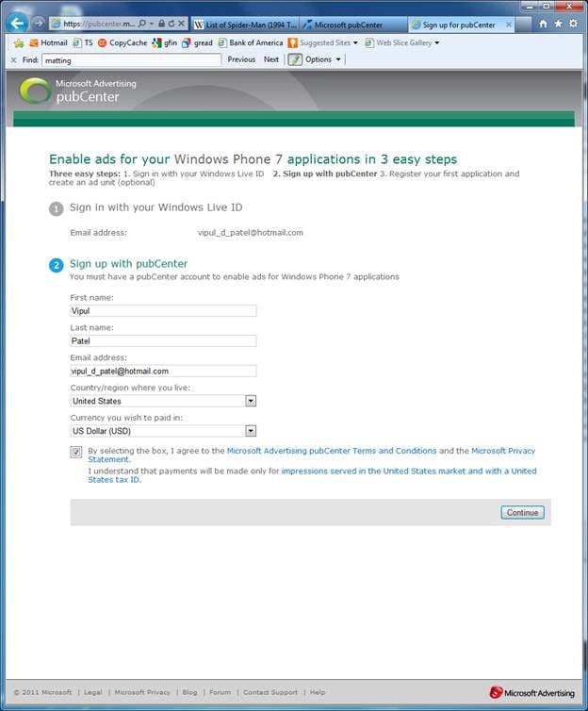Click the search magnifier in address bar
Screen dimensions: 588x711
tap(142, 24)
